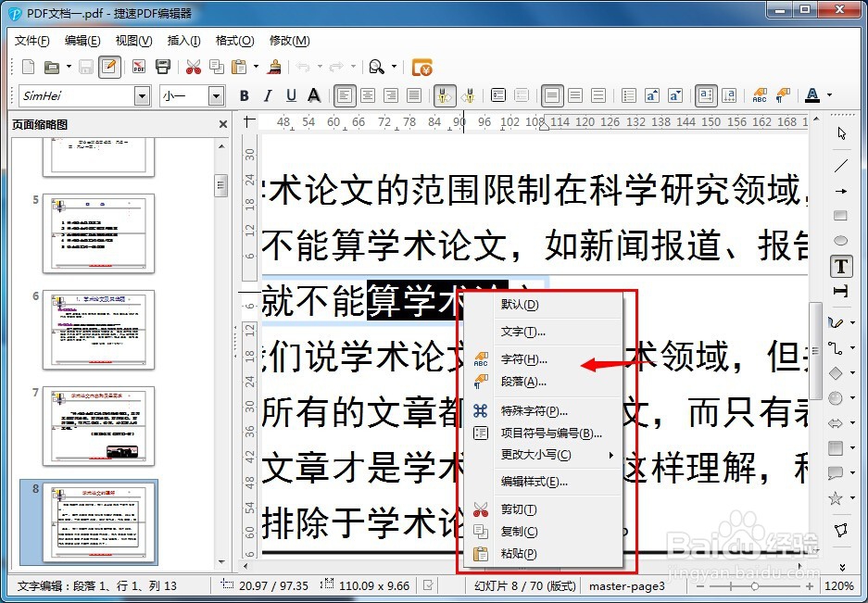The width and height of the screenshot is (868, 603).
Task: Select the Text box tool on right toolbar
Action: pyautogui.click(x=840, y=265)
